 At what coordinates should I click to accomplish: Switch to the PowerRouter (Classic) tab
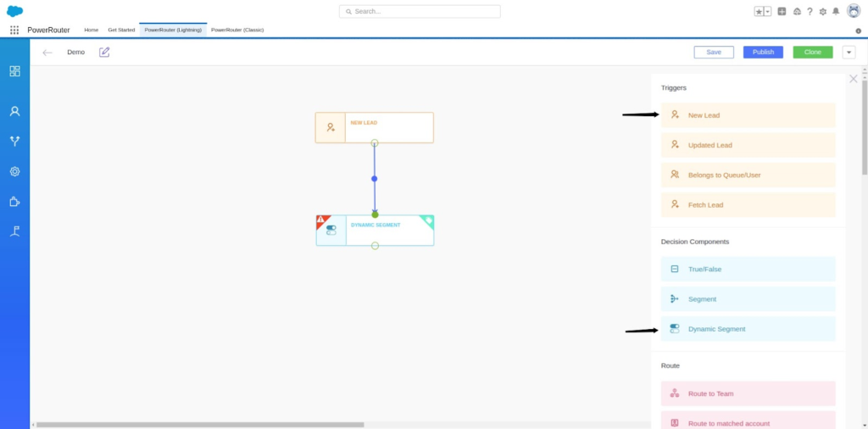(x=237, y=30)
